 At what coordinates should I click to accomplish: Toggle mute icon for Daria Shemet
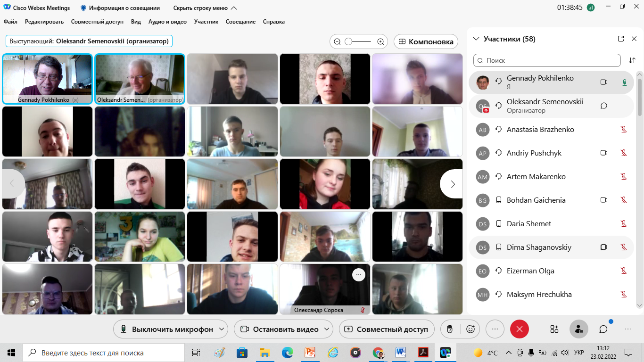pyautogui.click(x=624, y=223)
